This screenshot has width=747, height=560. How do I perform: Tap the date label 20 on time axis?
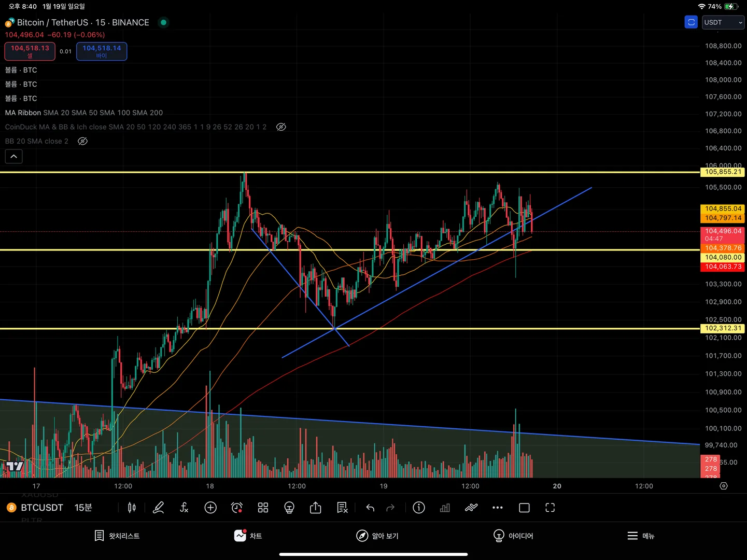[557, 486]
